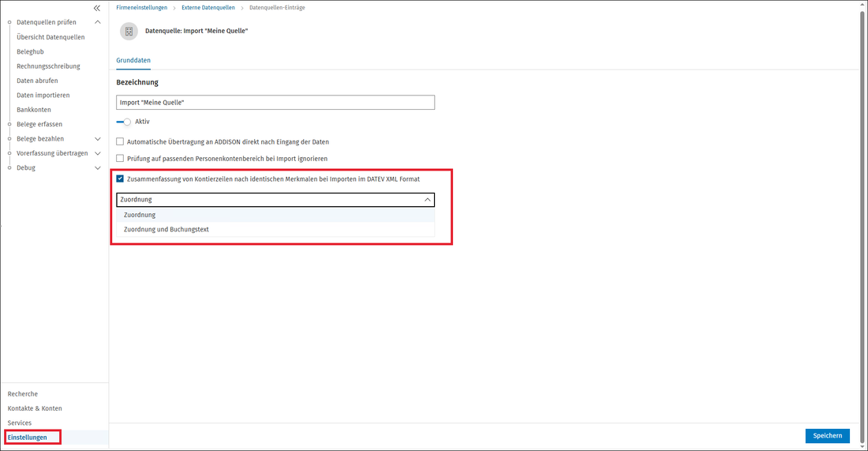Open Übersicht Datenquellen in the sidebar
The width and height of the screenshot is (868, 451).
point(51,37)
